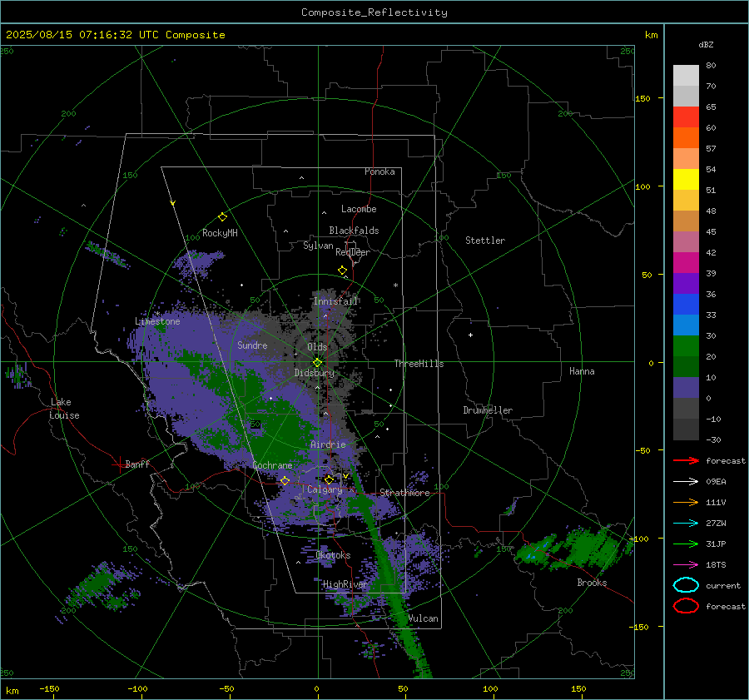Click the orange 111V arrow in legend

click(x=686, y=502)
